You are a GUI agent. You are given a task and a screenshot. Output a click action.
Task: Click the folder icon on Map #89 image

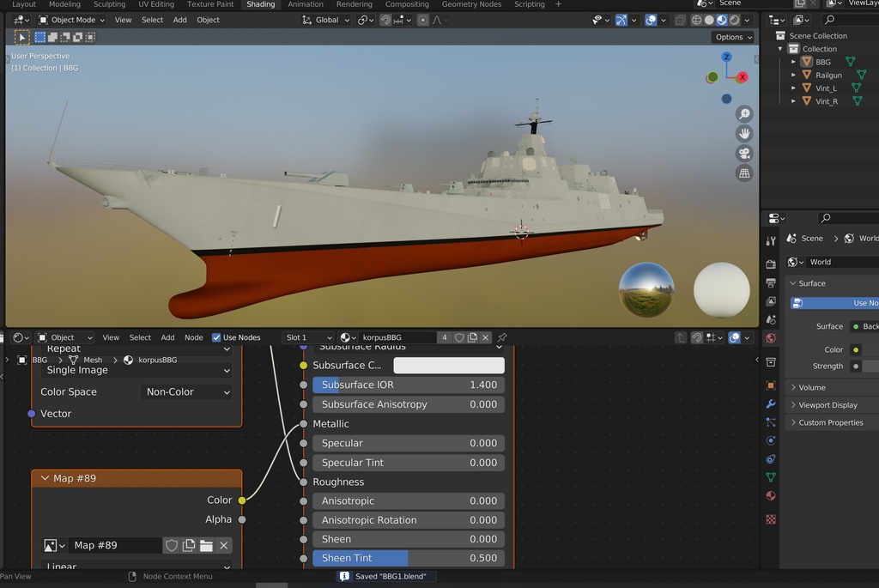[206, 545]
